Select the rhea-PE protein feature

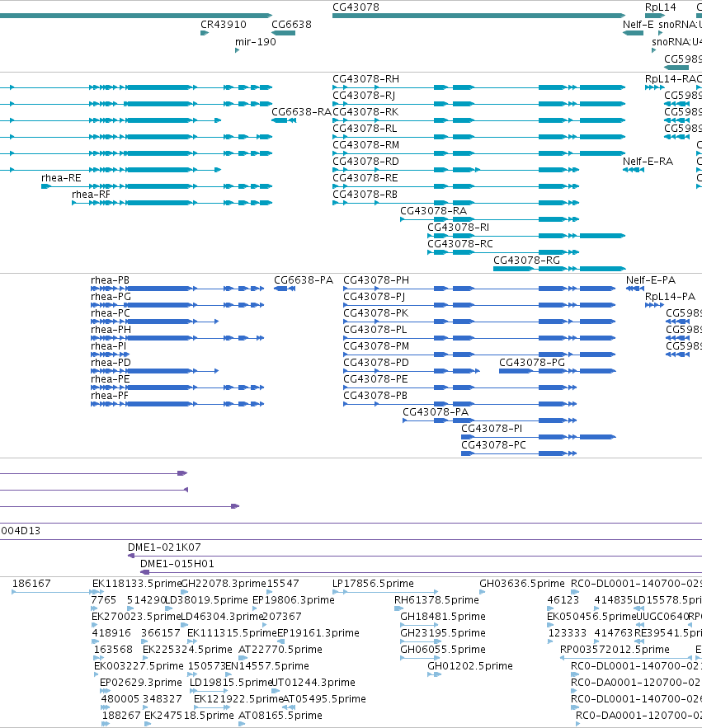tap(177, 387)
